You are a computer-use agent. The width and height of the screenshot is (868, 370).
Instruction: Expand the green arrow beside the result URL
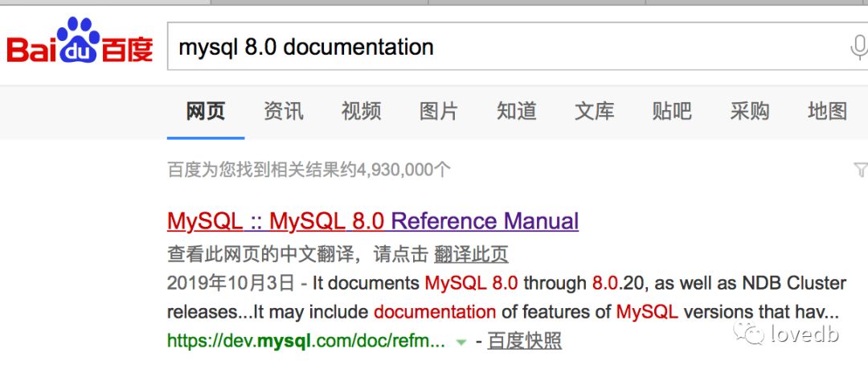[461, 343]
